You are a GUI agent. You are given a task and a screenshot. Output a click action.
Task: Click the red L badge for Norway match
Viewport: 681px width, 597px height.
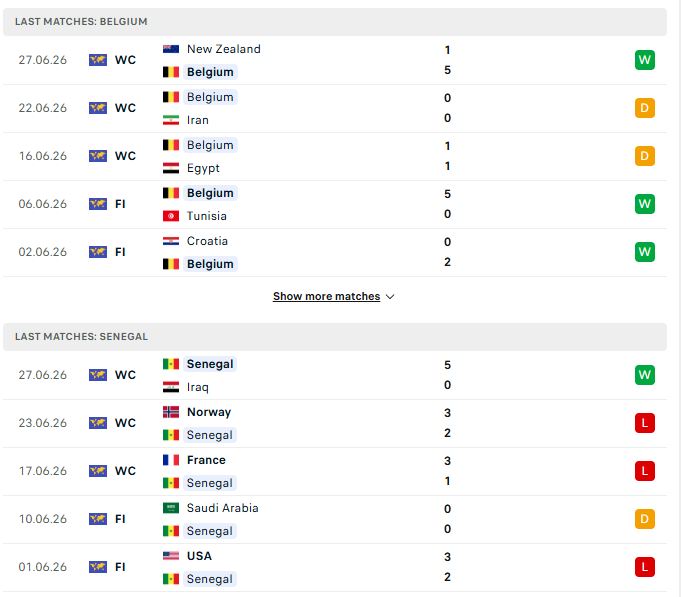[645, 423]
